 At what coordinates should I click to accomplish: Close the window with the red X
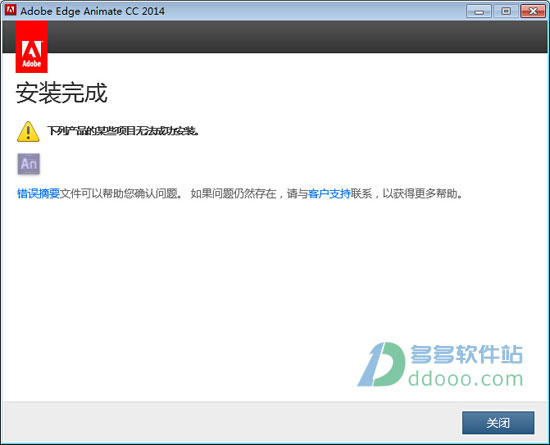tap(533, 11)
